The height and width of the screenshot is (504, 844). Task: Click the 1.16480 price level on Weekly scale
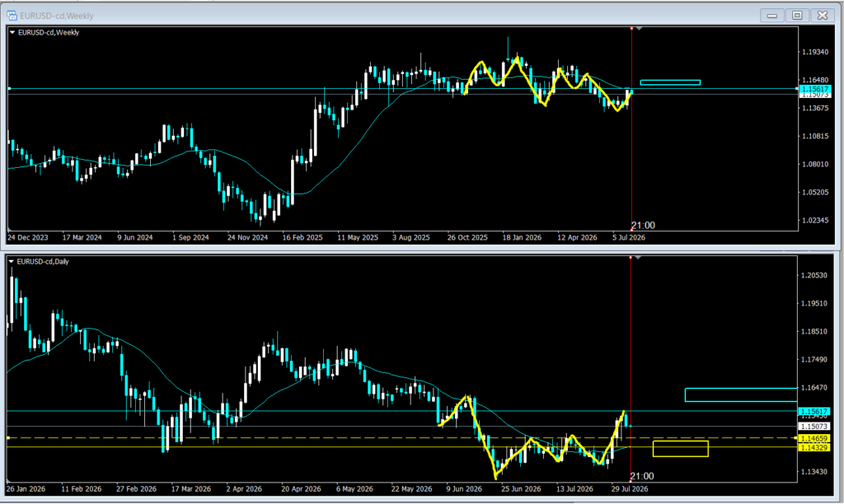click(815, 80)
